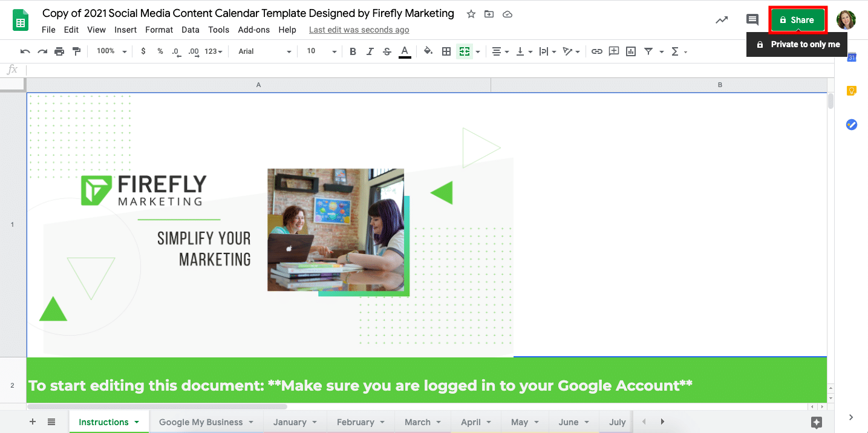Open text rotation dropdown

[571, 51]
